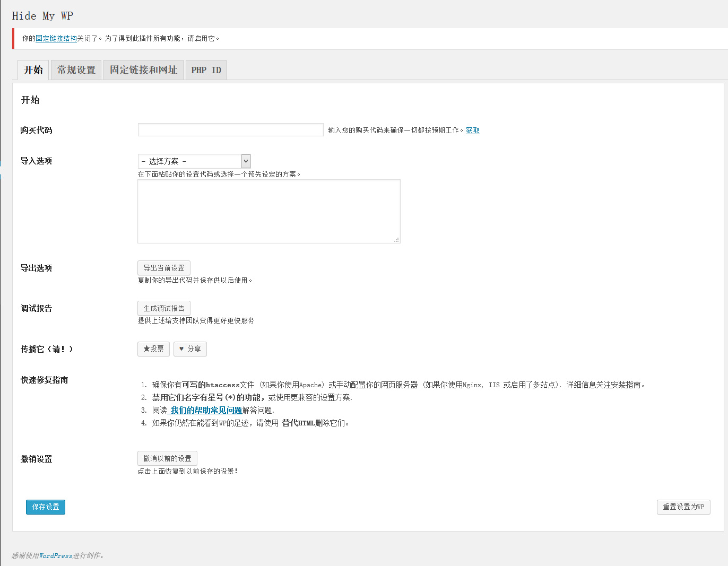Expand the 选择方案 dropdown

(x=194, y=161)
